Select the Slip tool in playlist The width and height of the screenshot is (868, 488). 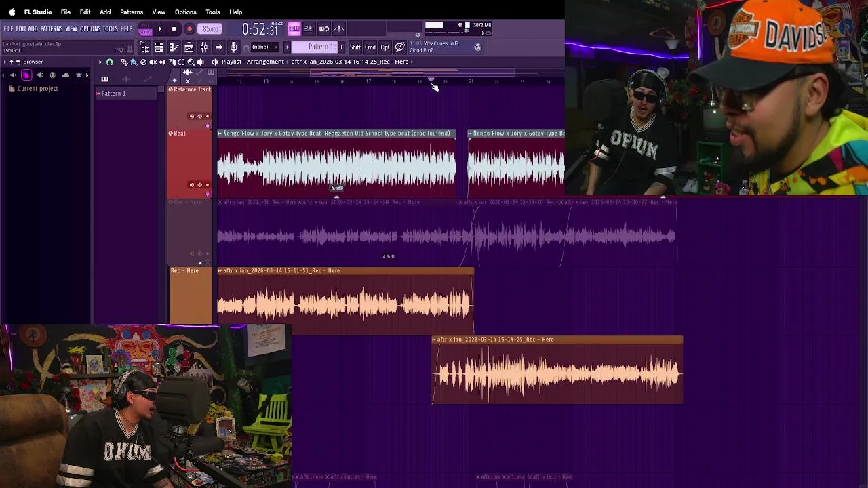(162, 62)
